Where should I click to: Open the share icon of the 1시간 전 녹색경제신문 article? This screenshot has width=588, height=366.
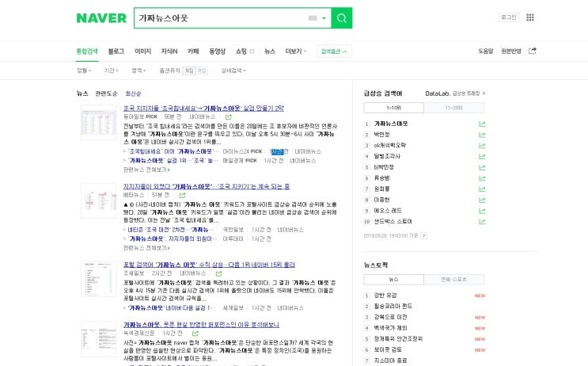pos(195,334)
